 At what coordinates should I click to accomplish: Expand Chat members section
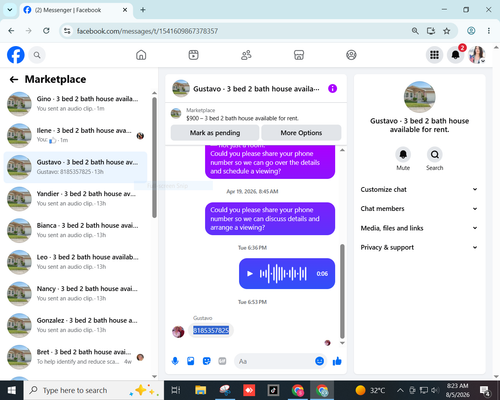tap(419, 209)
